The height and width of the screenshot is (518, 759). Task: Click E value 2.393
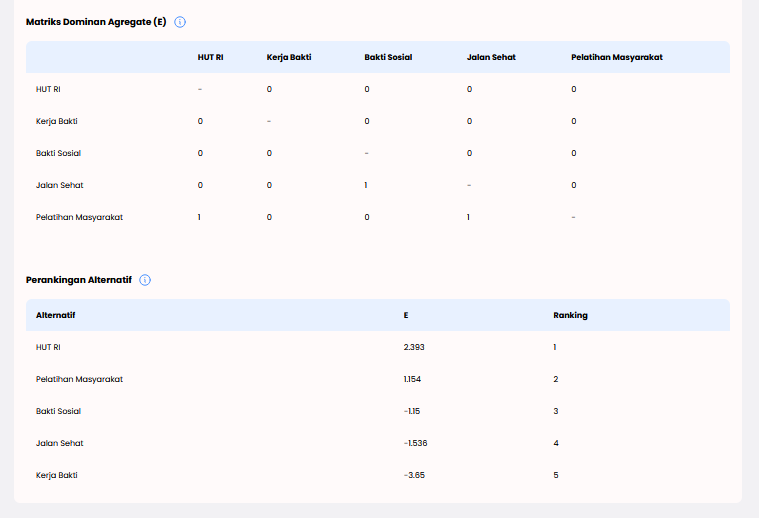(414, 347)
